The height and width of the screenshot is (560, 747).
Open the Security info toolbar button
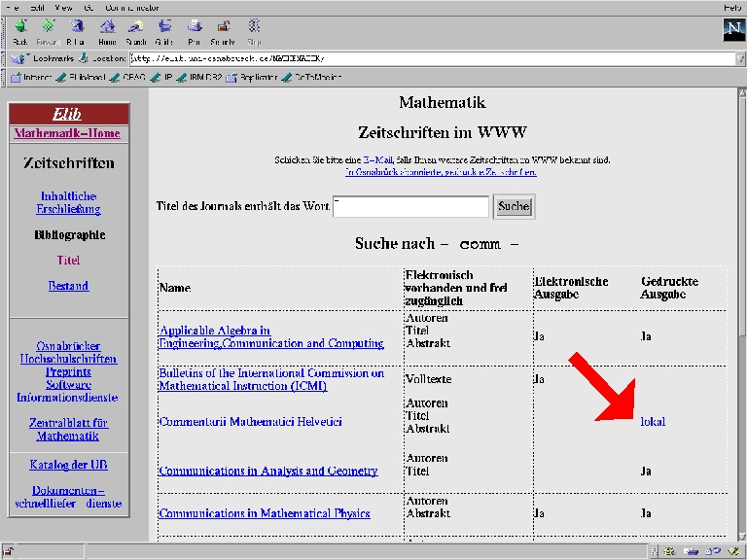click(x=223, y=30)
